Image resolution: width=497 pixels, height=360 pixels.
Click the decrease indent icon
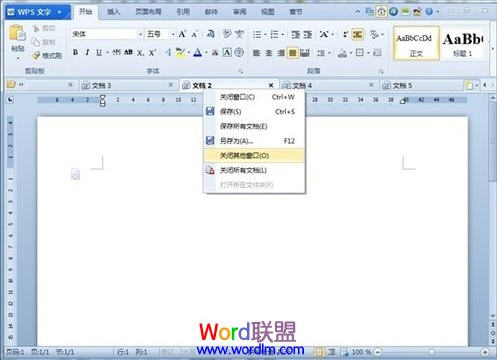click(295, 34)
